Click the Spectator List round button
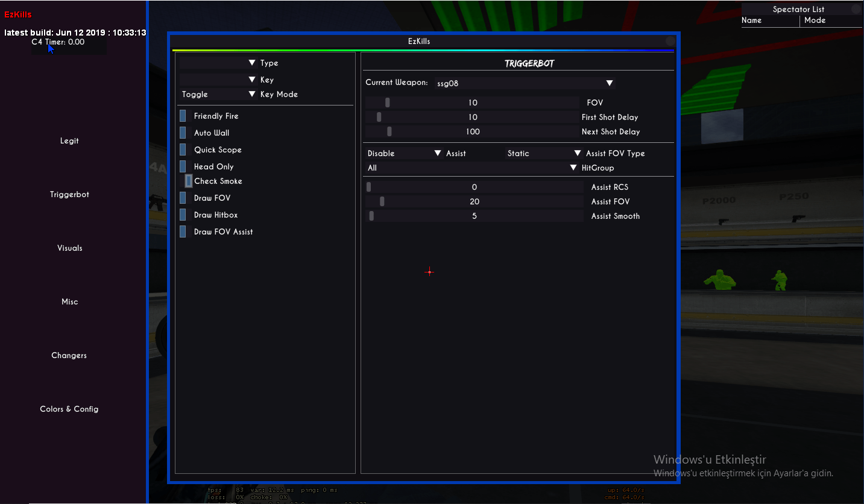Screen dimensions: 864x504 pos(856,9)
